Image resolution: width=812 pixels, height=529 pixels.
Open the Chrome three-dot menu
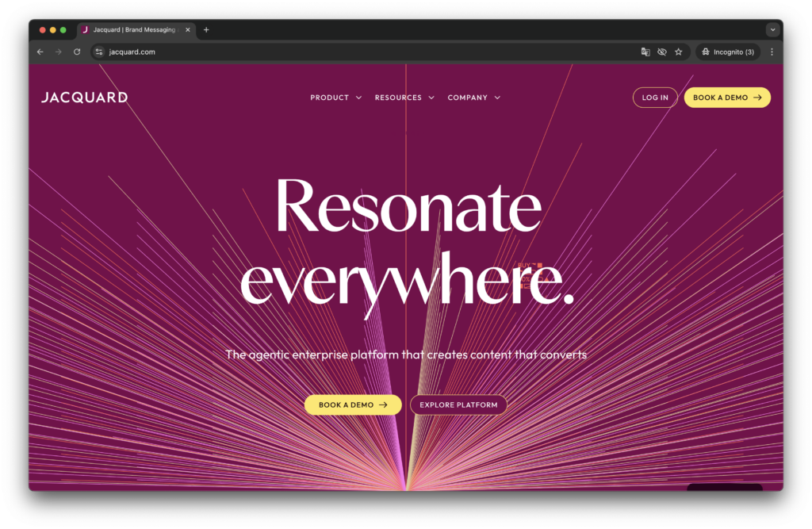pos(772,52)
